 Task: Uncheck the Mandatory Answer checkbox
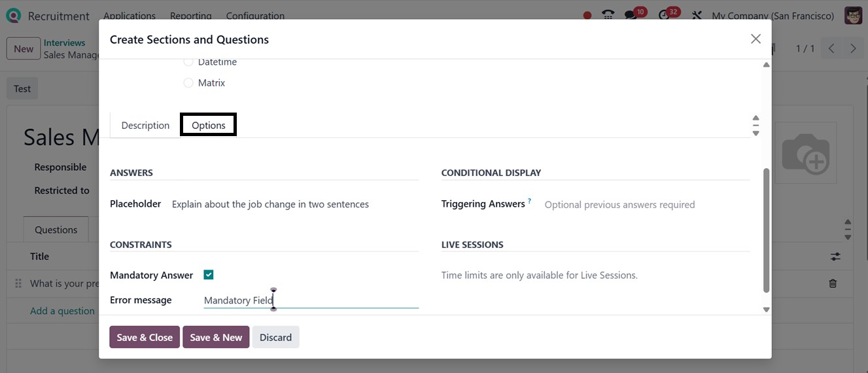[209, 275]
